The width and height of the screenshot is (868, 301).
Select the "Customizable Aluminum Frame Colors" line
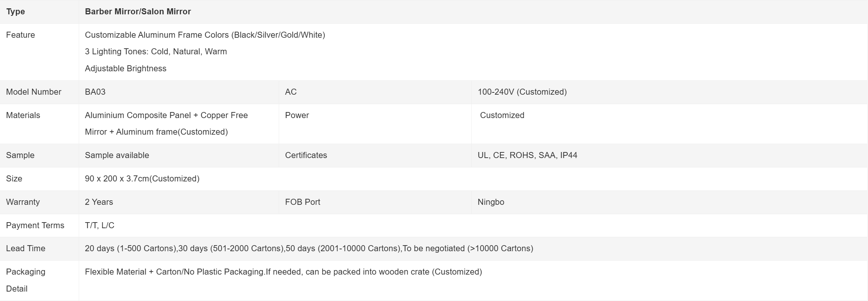point(205,35)
